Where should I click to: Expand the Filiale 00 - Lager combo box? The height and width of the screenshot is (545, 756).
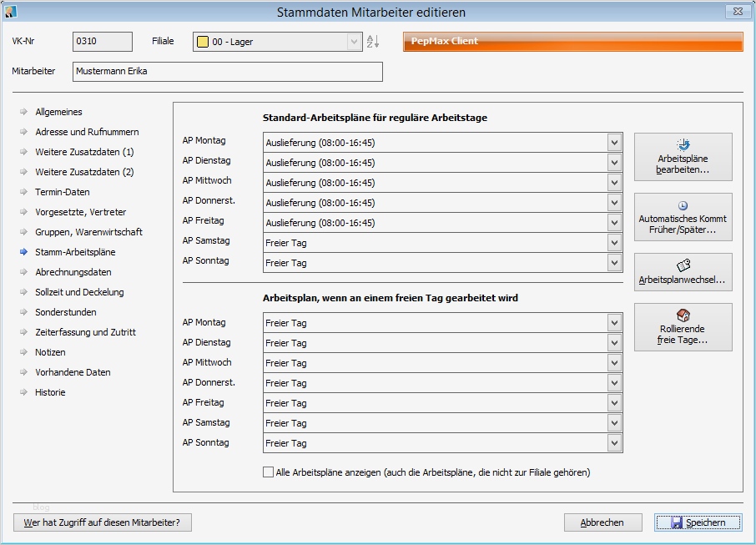354,40
